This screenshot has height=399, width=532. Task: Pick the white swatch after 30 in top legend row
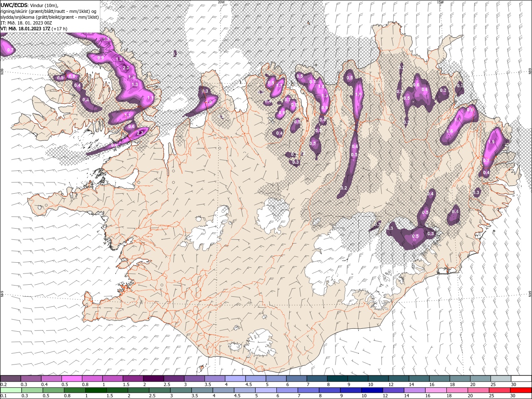pos(521,379)
